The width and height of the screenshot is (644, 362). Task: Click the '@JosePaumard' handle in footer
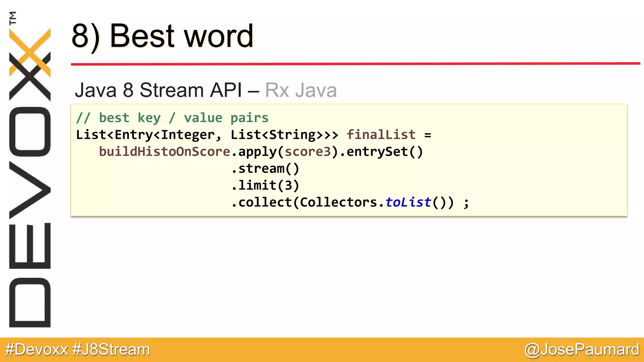click(x=582, y=350)
